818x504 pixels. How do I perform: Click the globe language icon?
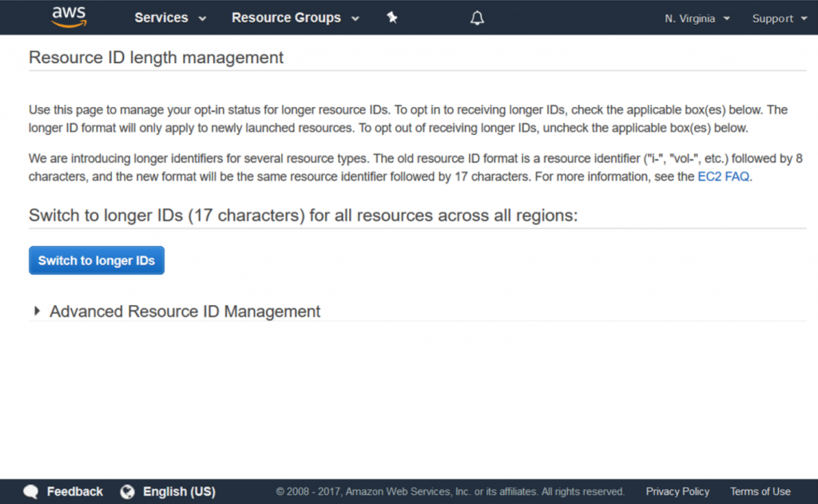(x=127, y=491)
